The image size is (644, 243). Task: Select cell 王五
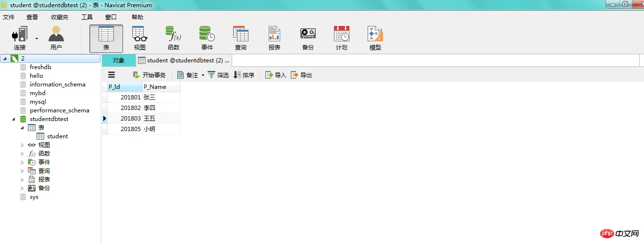[161, 118]
